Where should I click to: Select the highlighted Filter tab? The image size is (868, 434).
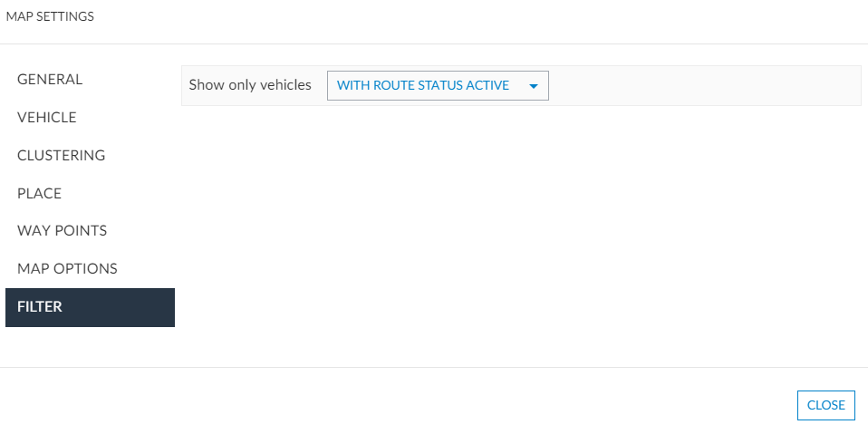(90, 307)
